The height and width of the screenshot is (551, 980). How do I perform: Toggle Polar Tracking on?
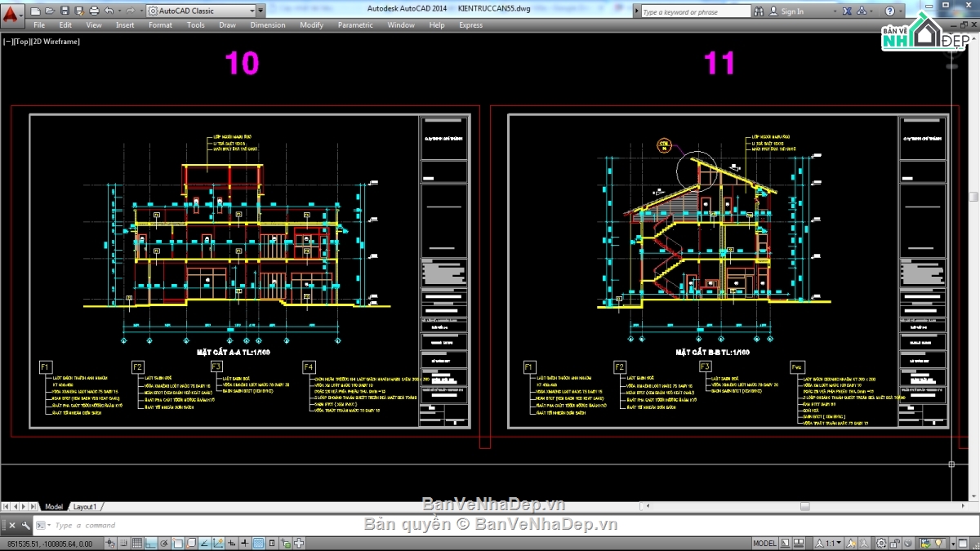pyautogui.click(x=163, y=543)
